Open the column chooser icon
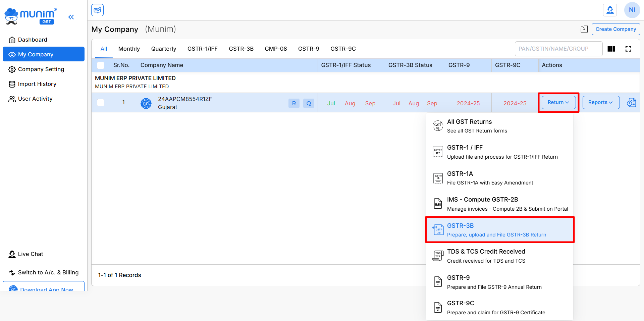This screenshot has width=644, height=321. pos(611,49)
